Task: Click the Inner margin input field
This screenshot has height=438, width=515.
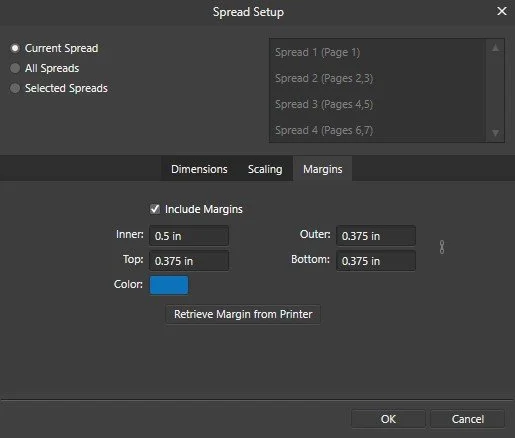Action: pyautogui.click(x=189, y=236)
